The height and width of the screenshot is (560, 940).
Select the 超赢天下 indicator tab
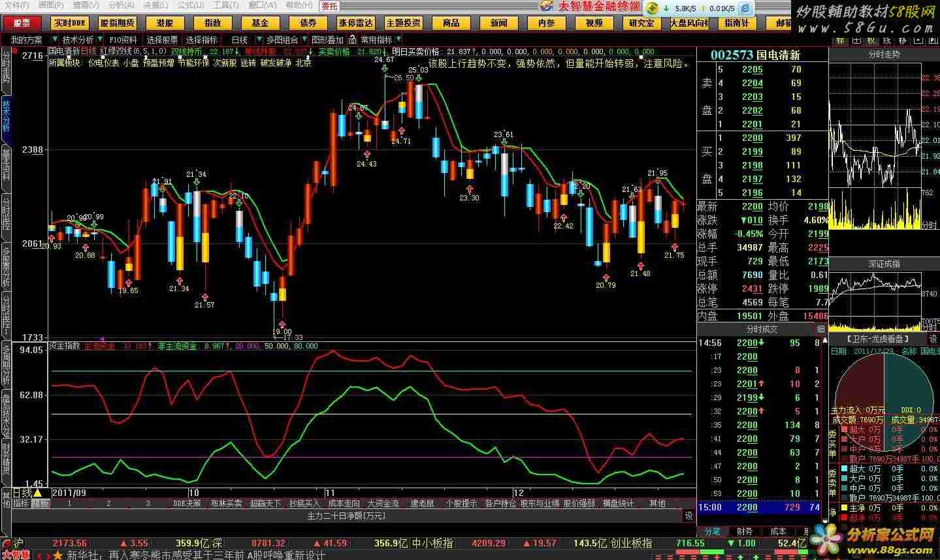click(x=265, y=503)
